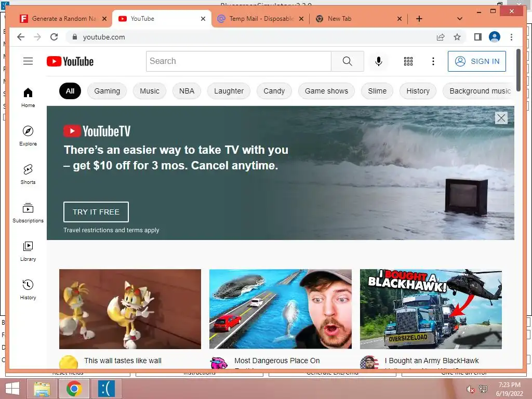Open the Blackhawk truck video thumbnail
Viewport: 532px width, 399px height.
(x=431, y=309)
